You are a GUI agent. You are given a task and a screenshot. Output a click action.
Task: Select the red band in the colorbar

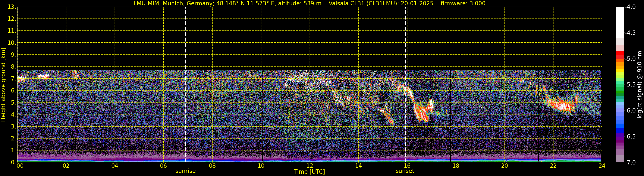pos(620,53)
